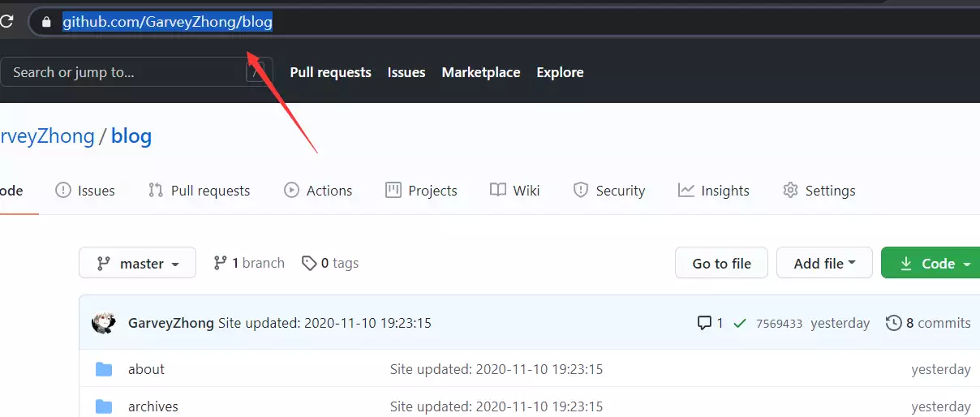Click the address bar URL github.com/GarveyZhong/blog

[x=167, y=22]
